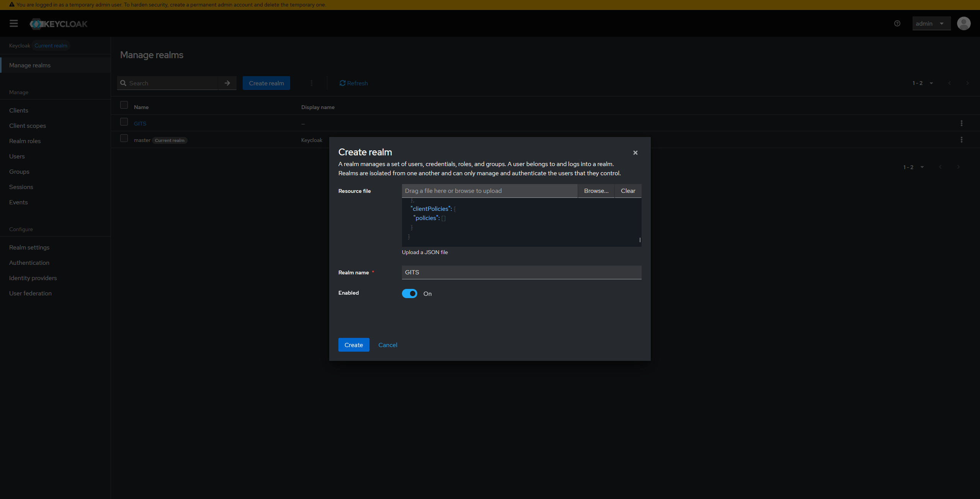Image resolution: width=980 pixels, height=499 pixels.
Task: Click the search arrow submit button
Action: click(227, 83)
